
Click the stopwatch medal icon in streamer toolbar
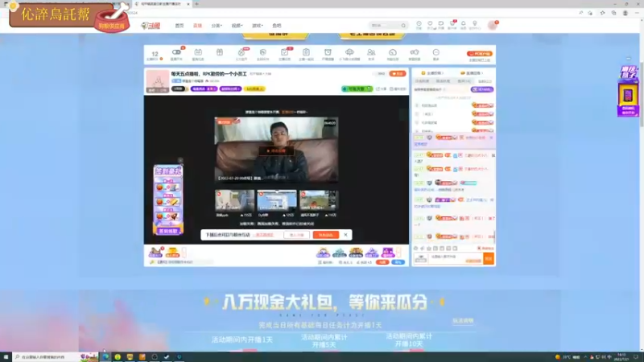pos(241,52)
